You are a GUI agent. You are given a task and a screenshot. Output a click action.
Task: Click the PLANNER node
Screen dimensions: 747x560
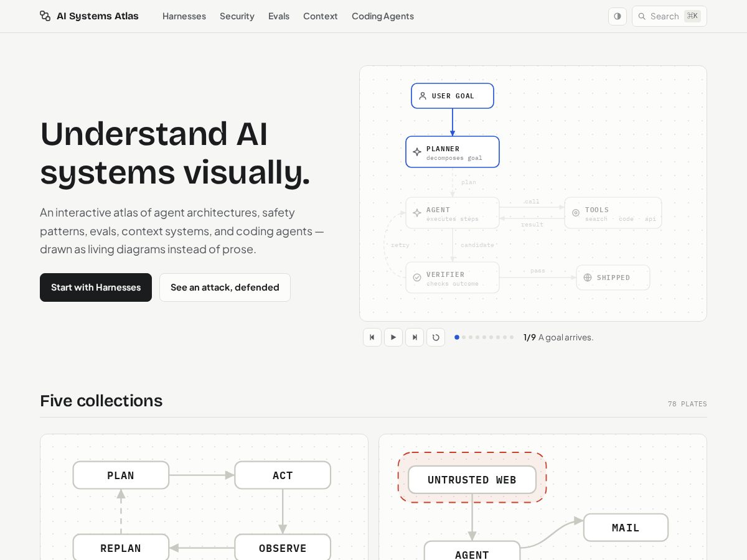pyautogui.click(x=453, y=152)
